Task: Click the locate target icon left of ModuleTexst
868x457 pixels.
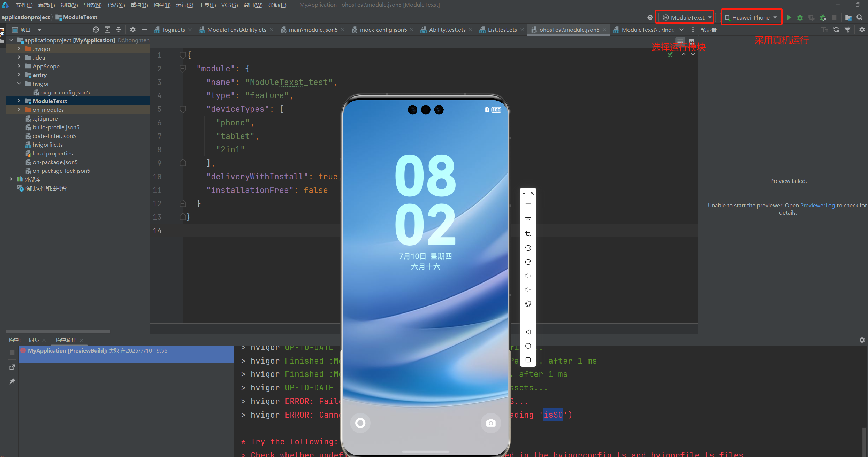Action: (x=650, y=17)
